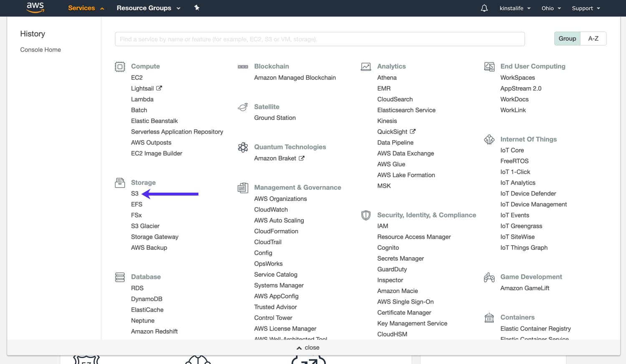Click the Quantum Technologies atom icon

tap(243, 147)
